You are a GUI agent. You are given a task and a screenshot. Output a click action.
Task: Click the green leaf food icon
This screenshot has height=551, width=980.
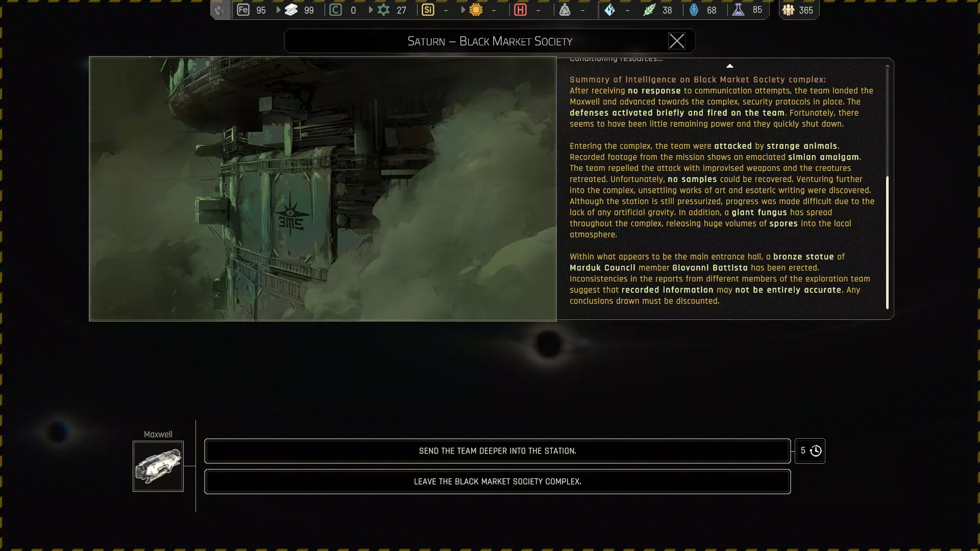(649, 10)
